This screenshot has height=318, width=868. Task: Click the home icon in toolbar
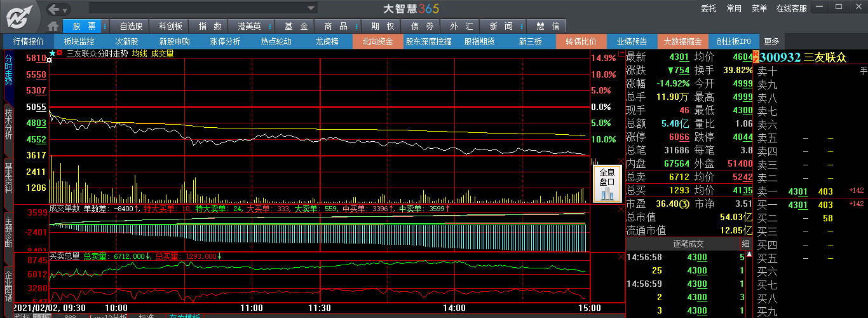coord(53,26)
